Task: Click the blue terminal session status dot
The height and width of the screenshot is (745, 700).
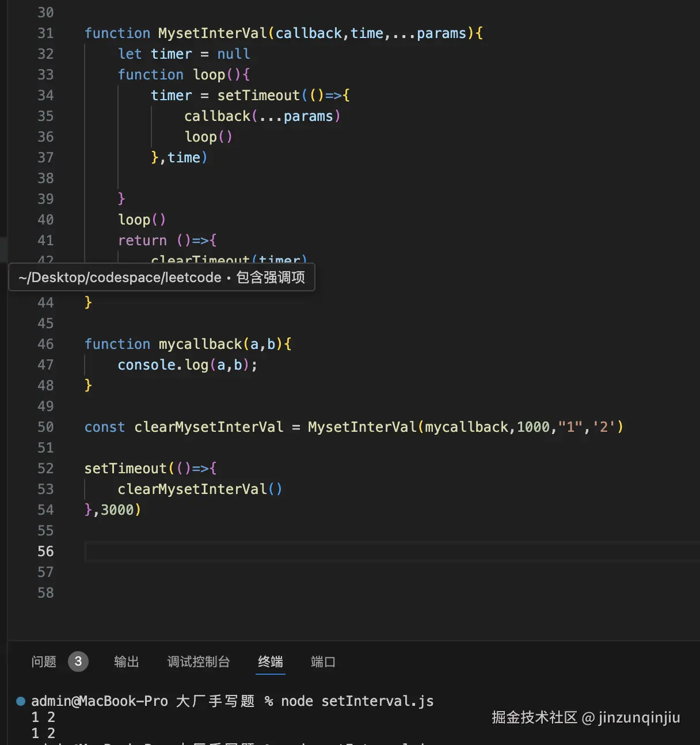Action: coord(20,701)
